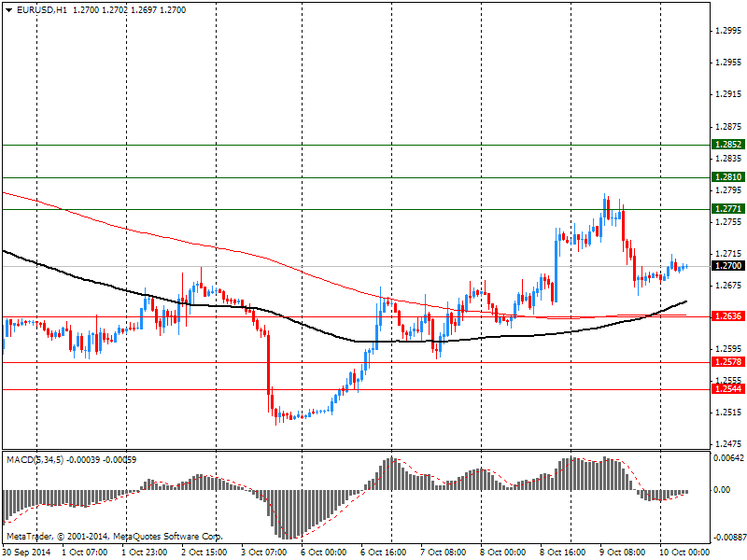Select the 1.2636 red support level label
Image resolution: width=747 pixels, height=560 pixels.
[728, 316]
